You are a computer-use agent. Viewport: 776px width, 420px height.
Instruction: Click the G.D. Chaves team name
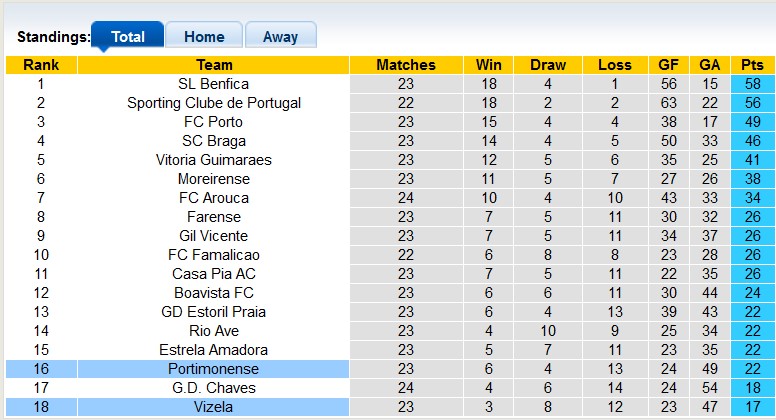pos(213,388)
